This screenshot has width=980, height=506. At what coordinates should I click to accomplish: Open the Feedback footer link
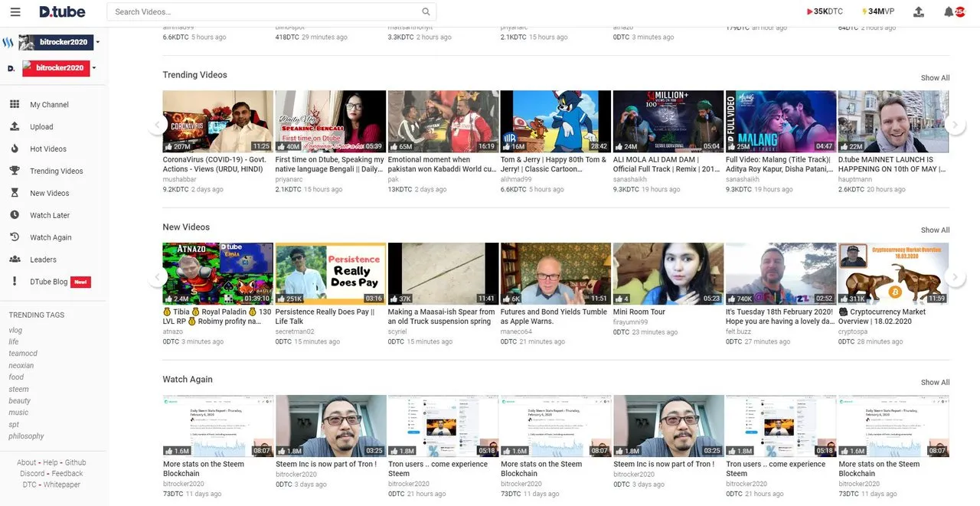tap(67, 474)
